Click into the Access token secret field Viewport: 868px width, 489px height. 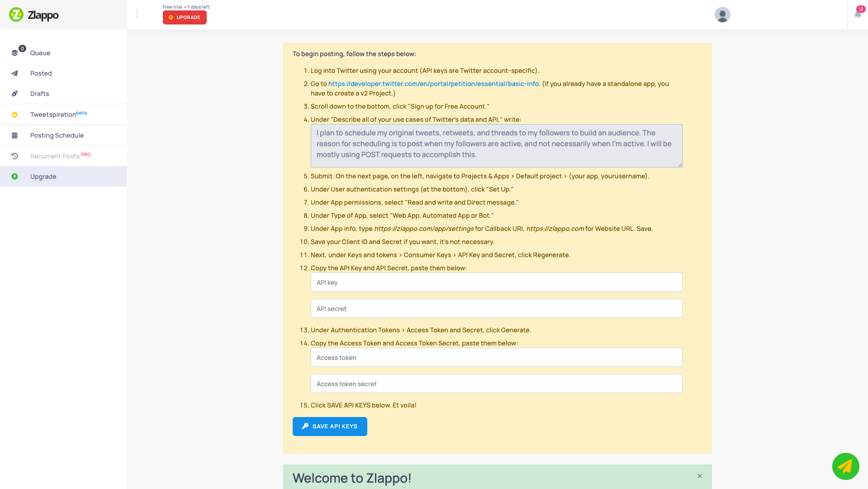click(496, 384)
